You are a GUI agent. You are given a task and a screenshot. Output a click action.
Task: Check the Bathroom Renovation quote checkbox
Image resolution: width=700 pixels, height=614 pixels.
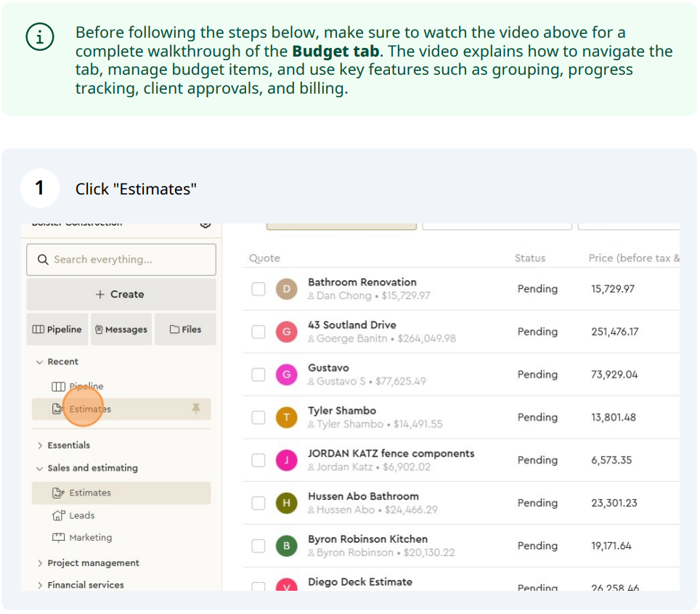[x=259, y=289]
